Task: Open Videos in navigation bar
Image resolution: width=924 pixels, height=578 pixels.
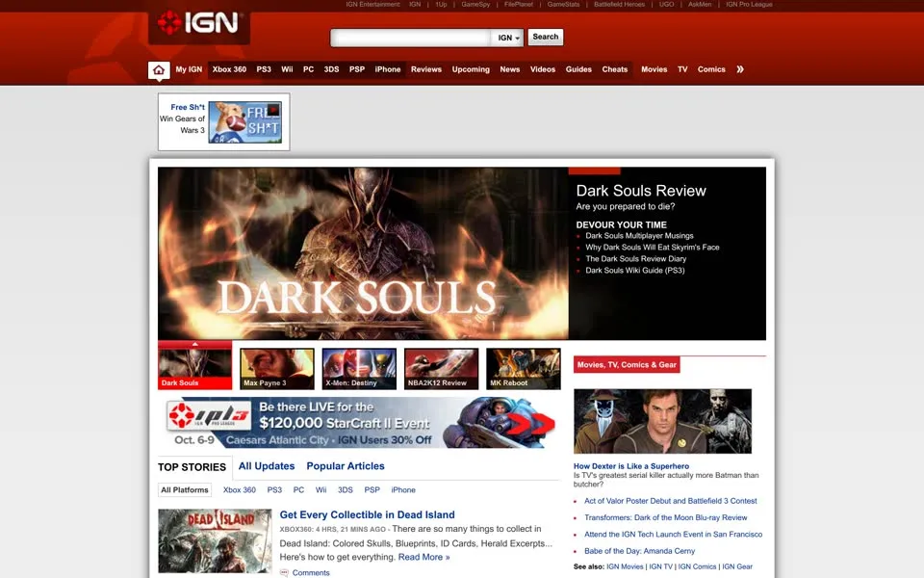Action: pos(543,69)
